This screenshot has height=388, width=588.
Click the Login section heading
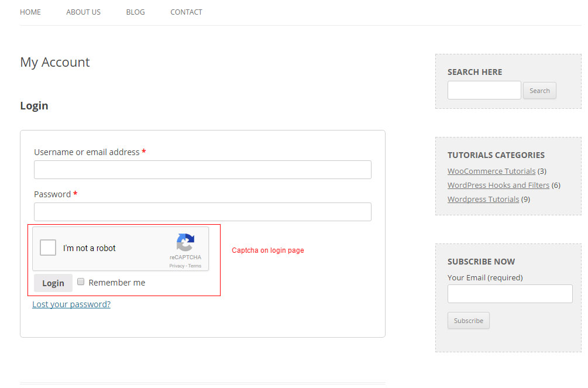click(34, 106)
